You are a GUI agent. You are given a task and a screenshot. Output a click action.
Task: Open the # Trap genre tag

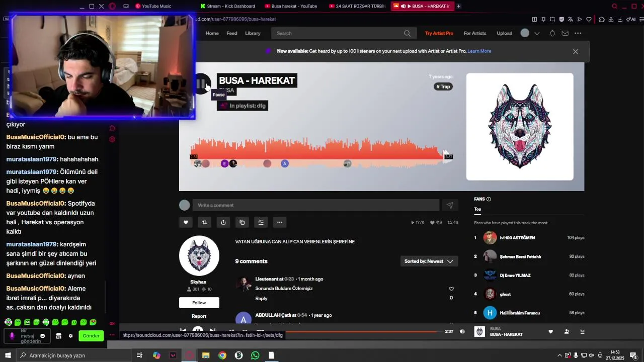tap(443, 86)
